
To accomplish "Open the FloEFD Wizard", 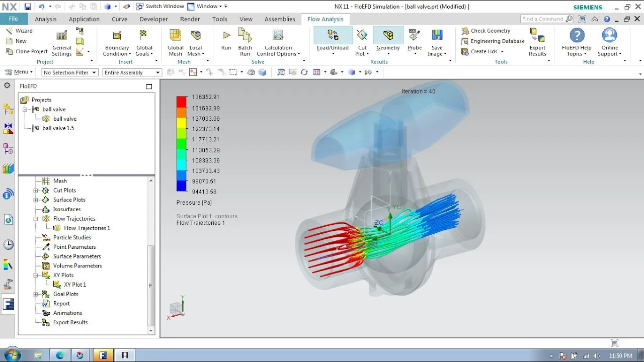I will [19, 31].
